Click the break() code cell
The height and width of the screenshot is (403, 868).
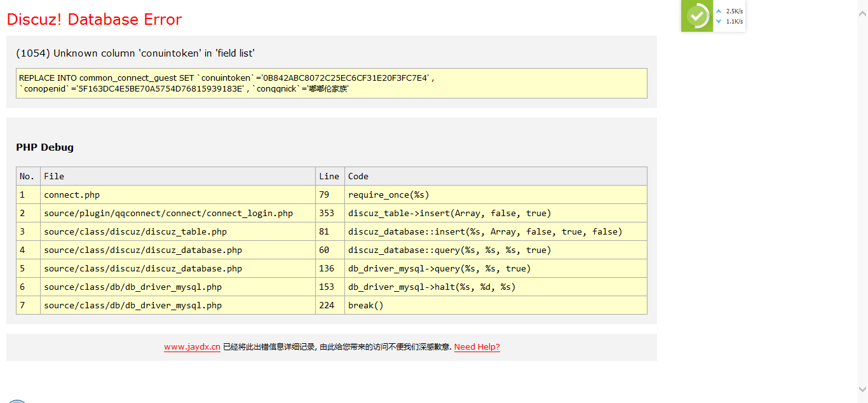(366, 305)
